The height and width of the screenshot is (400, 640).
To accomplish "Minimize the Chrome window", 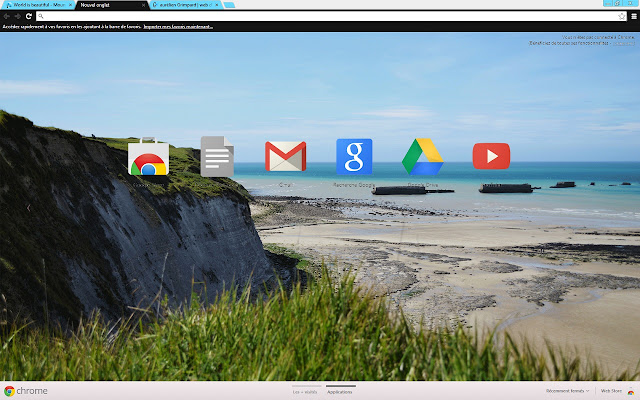I will click(x=608, y=3).
